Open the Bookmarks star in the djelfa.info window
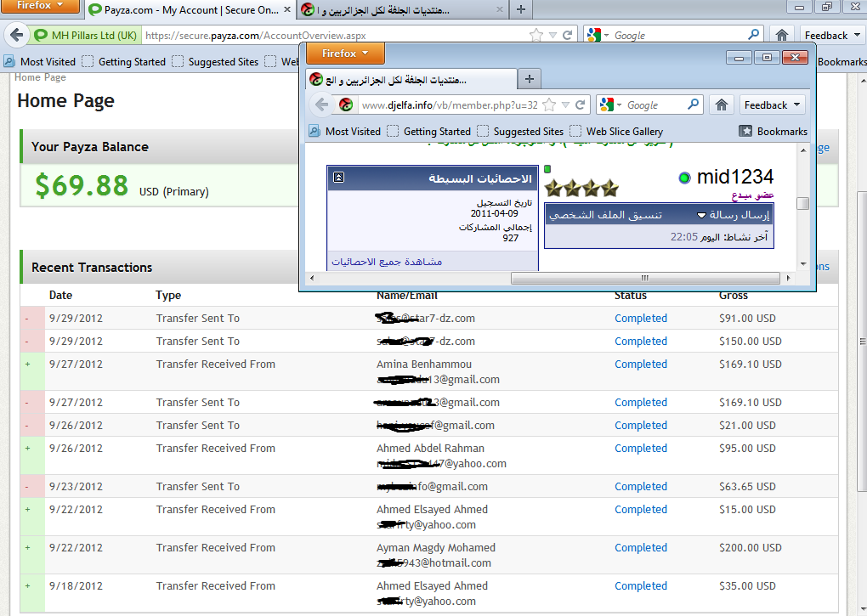867x616 pixels. pyautogui.click(x=745, y=131)
